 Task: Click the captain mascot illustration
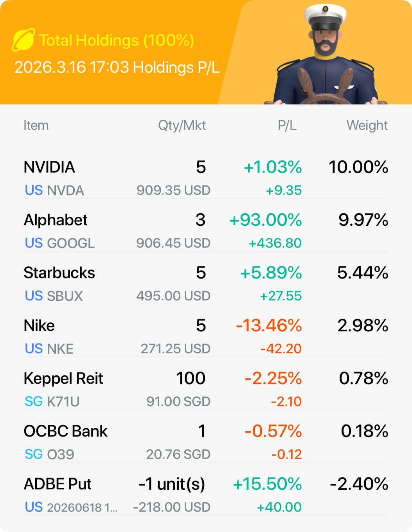[x=326, y=55]
